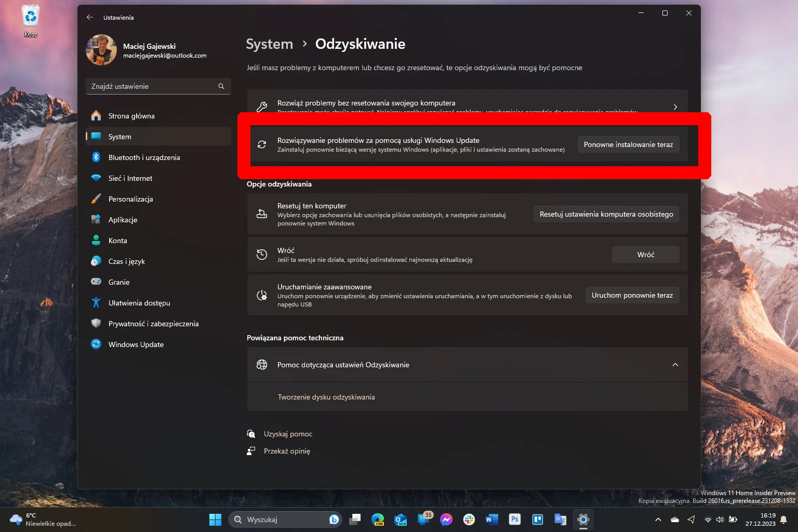
Task: Click the Bluetooth i urządzenia icon
Action: [x=96, y=157]
